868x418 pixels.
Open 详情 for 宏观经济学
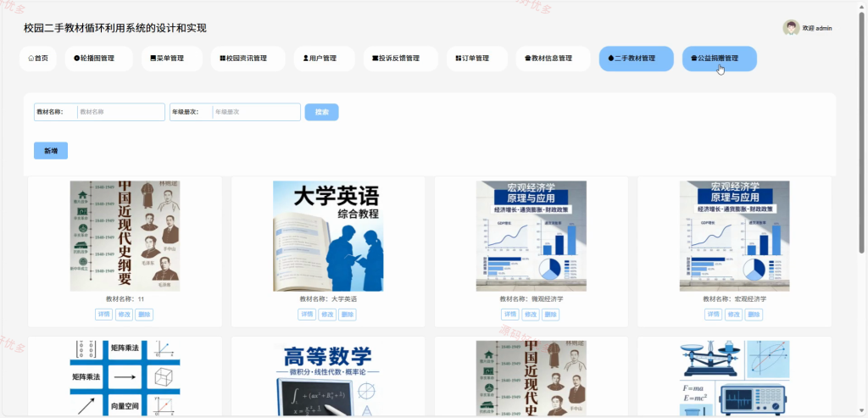click(x=714, y=315)
